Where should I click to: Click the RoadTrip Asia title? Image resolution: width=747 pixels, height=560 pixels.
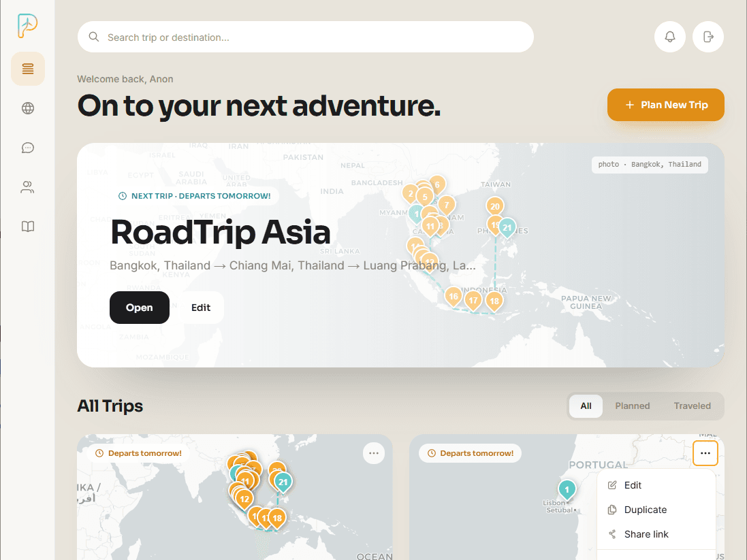[x=221, y=233]
